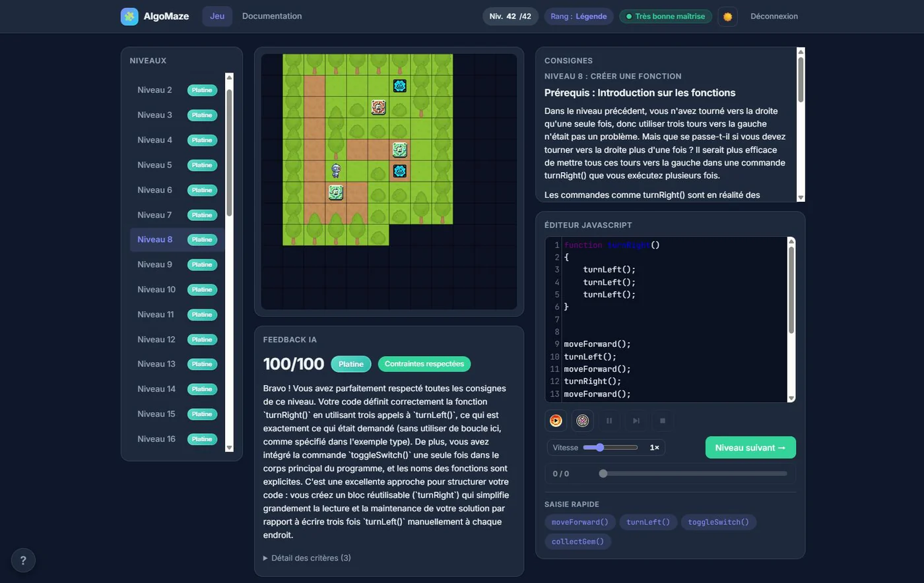Click the blue gem right of the robot
Image resolution: width=924 pixels, height=583 pixels.
point(399,171)
